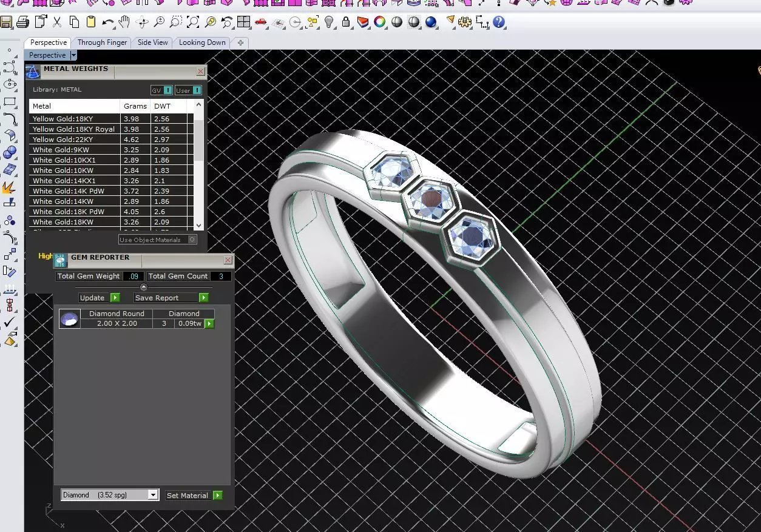Toggle Use Object Materials option

(x=157, y=240)
